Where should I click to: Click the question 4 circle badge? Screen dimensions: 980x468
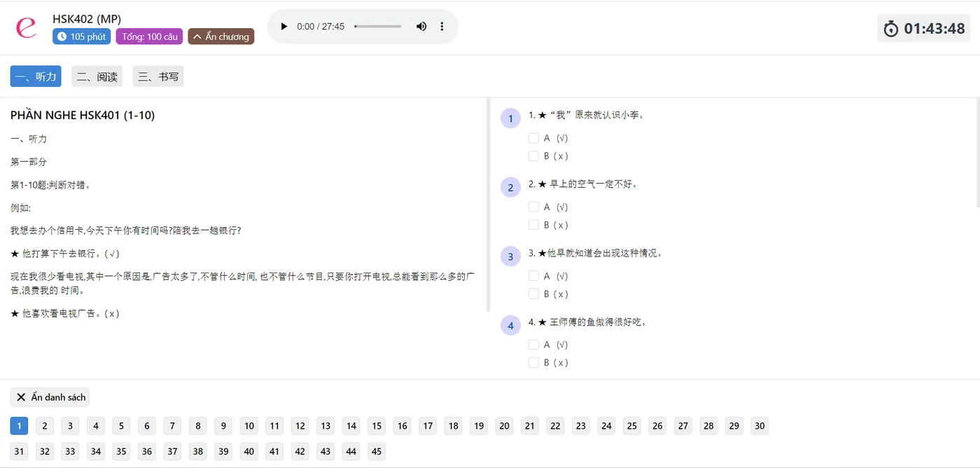click(x=510, y=325)
